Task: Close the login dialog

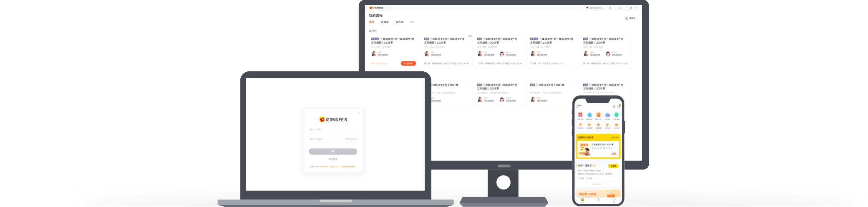Action: pyautogui.click(x=359, y=113)
